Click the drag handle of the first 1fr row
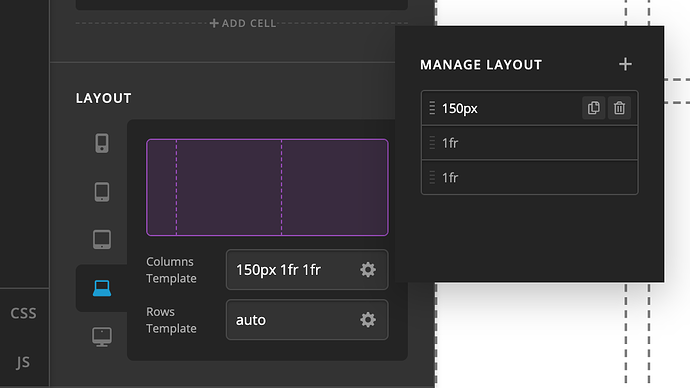The width and height of the screenshot is (690, 388). (x=432, y=143)
